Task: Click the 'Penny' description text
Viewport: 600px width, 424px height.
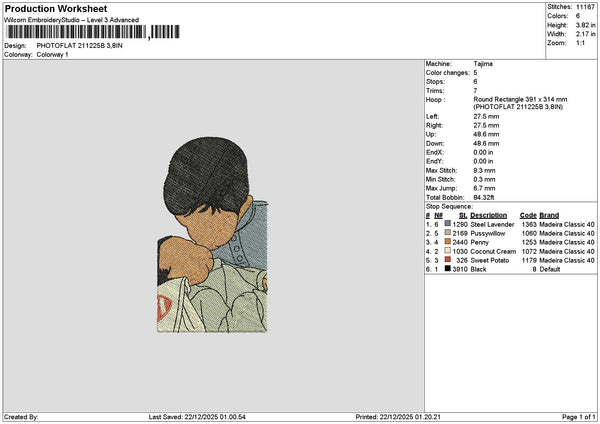Action: tap(479, 242)
